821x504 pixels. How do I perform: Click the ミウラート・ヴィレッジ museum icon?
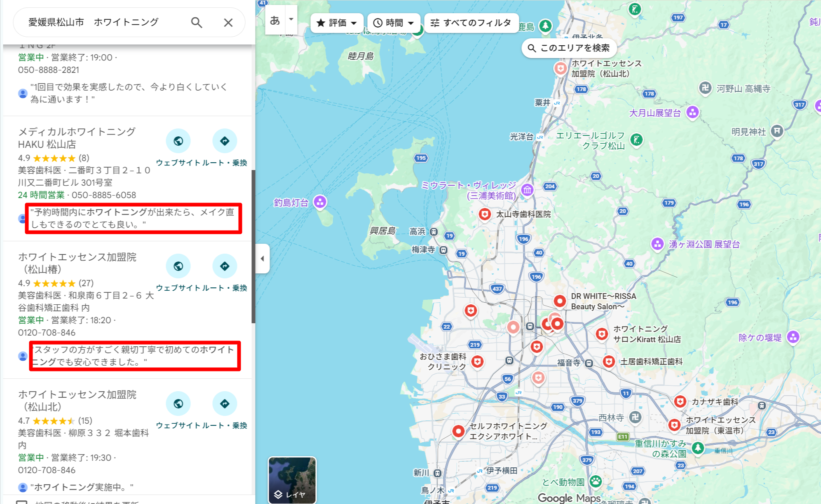527,190
